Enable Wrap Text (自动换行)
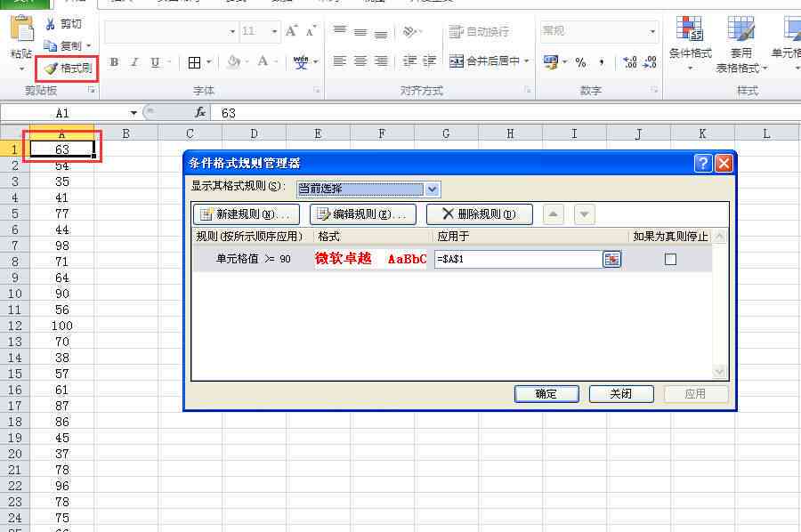Viewport: 801px width, 532px height. pos(479,32)
